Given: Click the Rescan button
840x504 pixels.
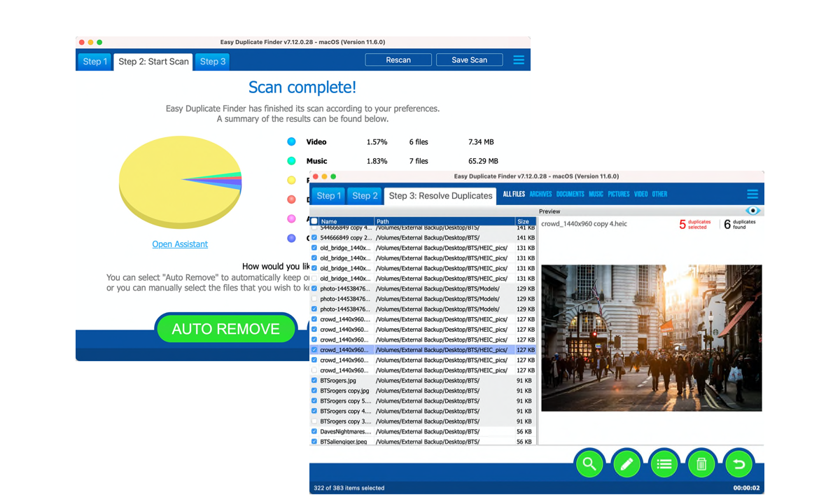Looking at the screenshot, I should (x=398, y=60).
